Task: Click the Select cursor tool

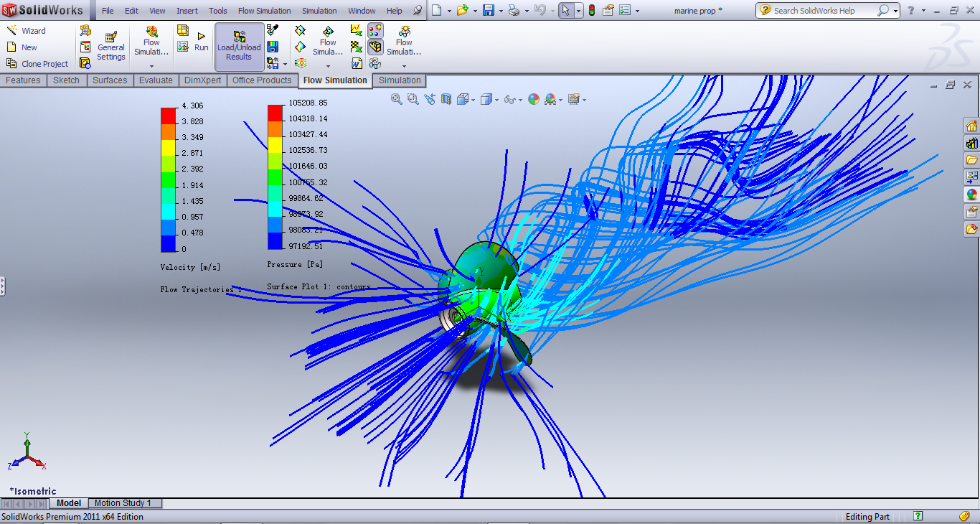Action: 565,10
